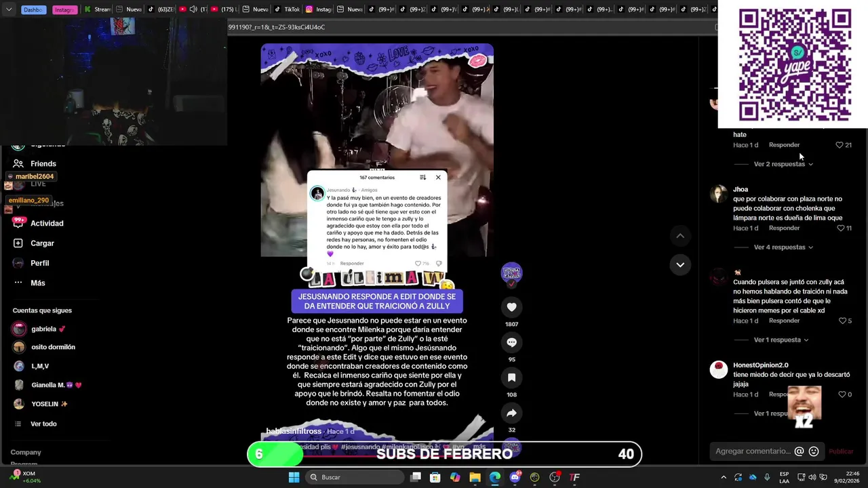
Task: Click HonestOpinion2.0's avatar in comments
Action: [x=719, y=369]
